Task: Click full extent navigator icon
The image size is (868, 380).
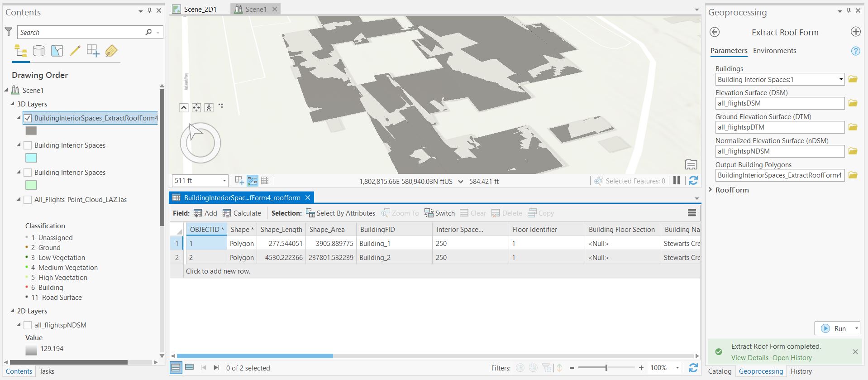Action: click(x=196, y=107)
